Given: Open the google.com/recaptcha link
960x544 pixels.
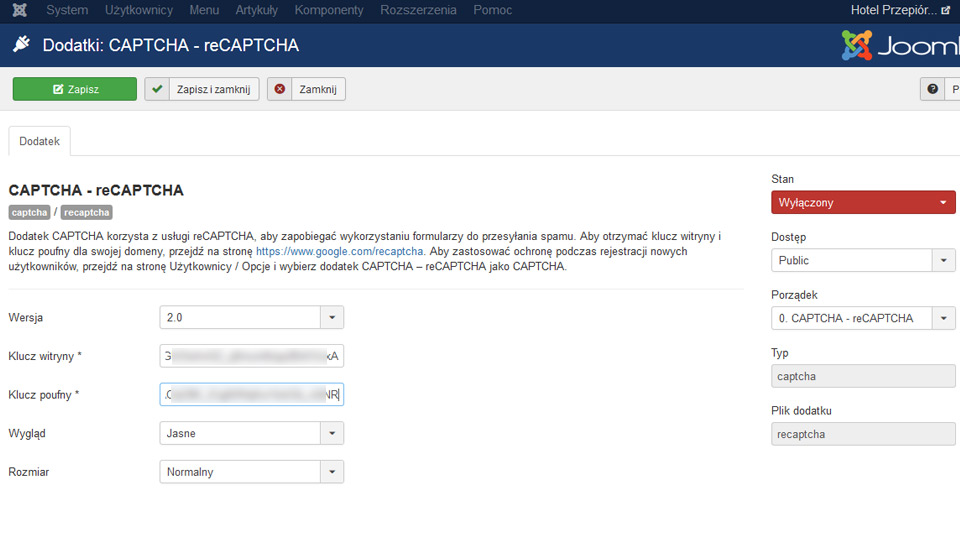Looking at the screenshot, I should [340, 252].
